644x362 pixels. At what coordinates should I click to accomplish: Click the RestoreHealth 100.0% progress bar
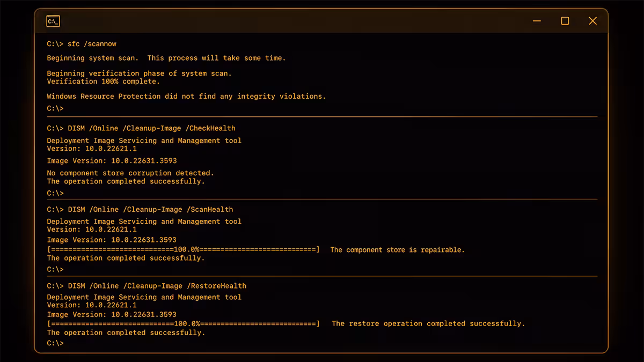[x=183, y=324]
